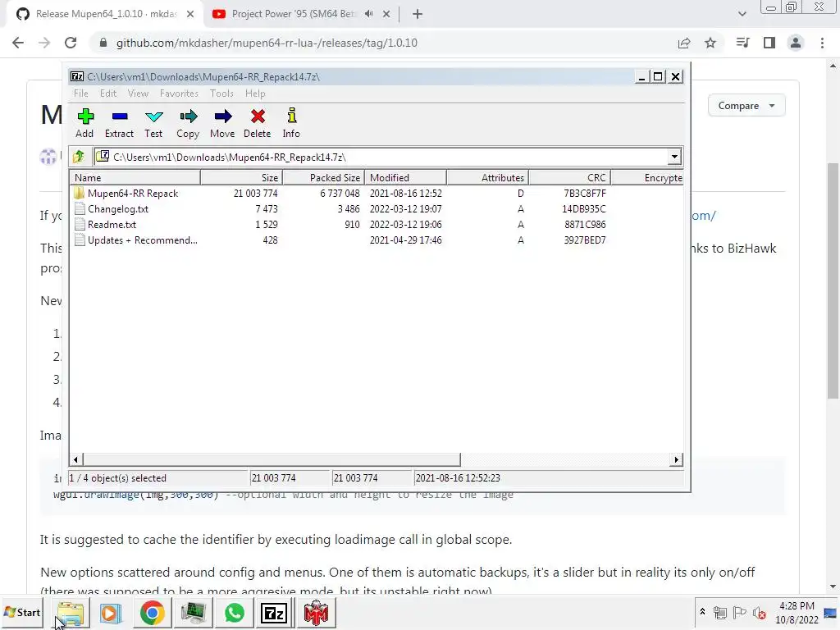The image size is (840, 630).
Task: Hit the red Delete icon
Action: [257, 123]
